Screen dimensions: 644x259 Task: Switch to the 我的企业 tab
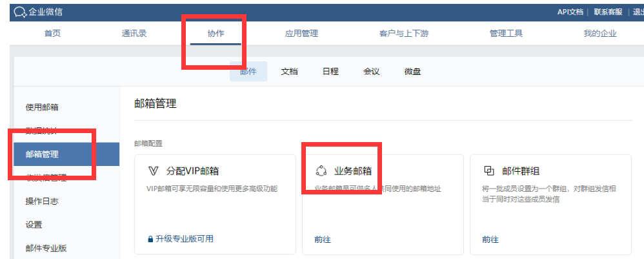[x=600, y=34]
